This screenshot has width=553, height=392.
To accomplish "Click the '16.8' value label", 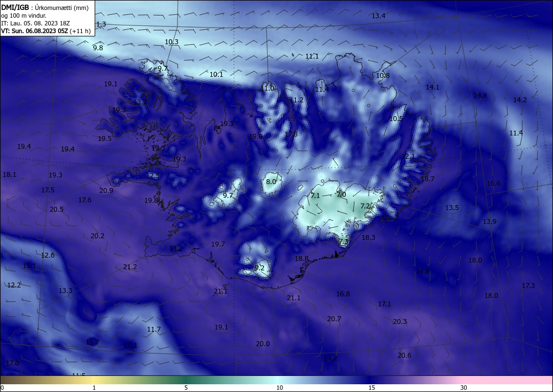I will coord(343,294).
